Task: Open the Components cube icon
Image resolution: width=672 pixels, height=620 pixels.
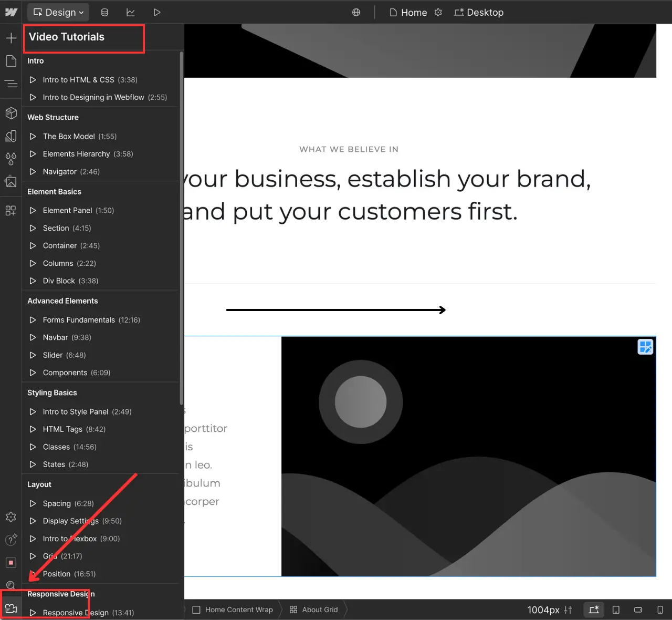Action: (x=11, y=113)
